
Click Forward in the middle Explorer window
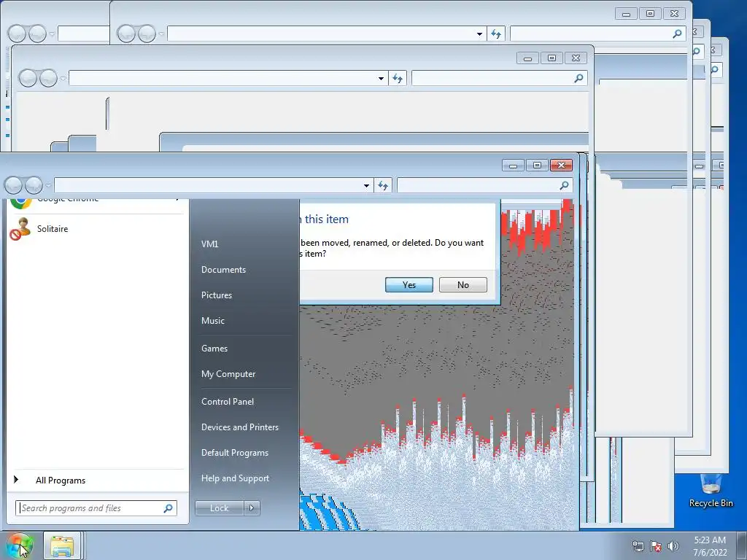pos(48,78)
